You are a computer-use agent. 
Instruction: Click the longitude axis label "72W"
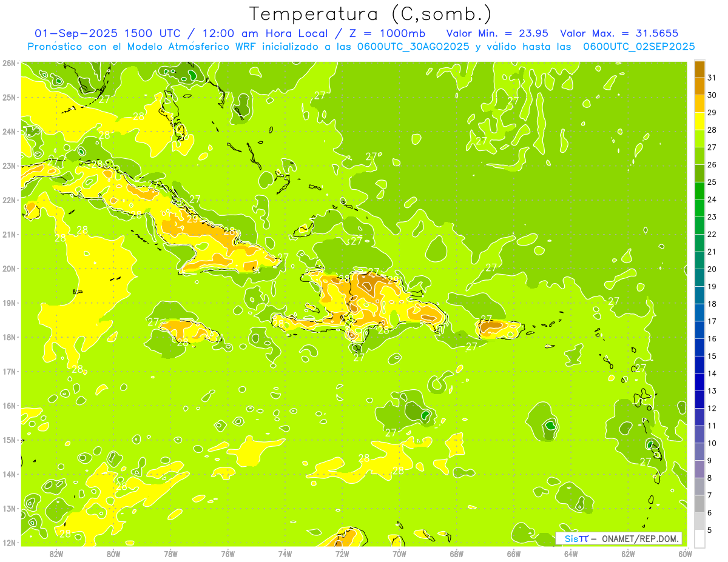pyautogui.click(x=342, y=554)
